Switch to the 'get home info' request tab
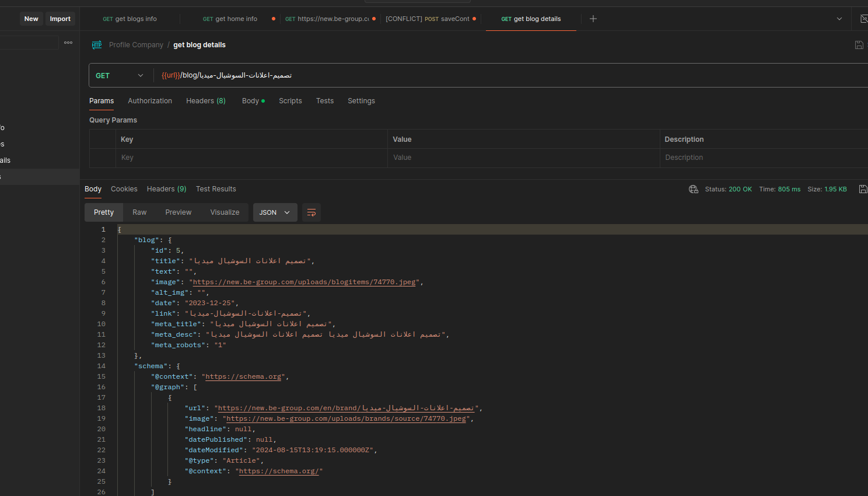 230,19
